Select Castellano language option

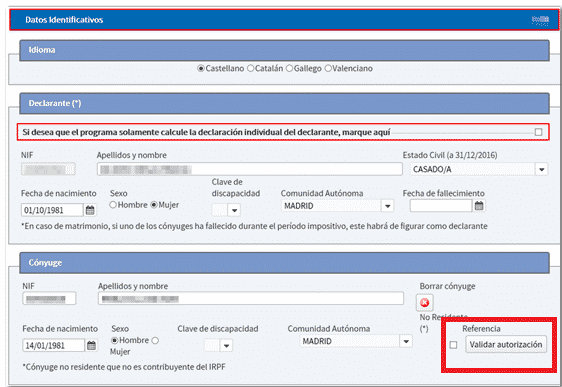(x=201, y=68)
